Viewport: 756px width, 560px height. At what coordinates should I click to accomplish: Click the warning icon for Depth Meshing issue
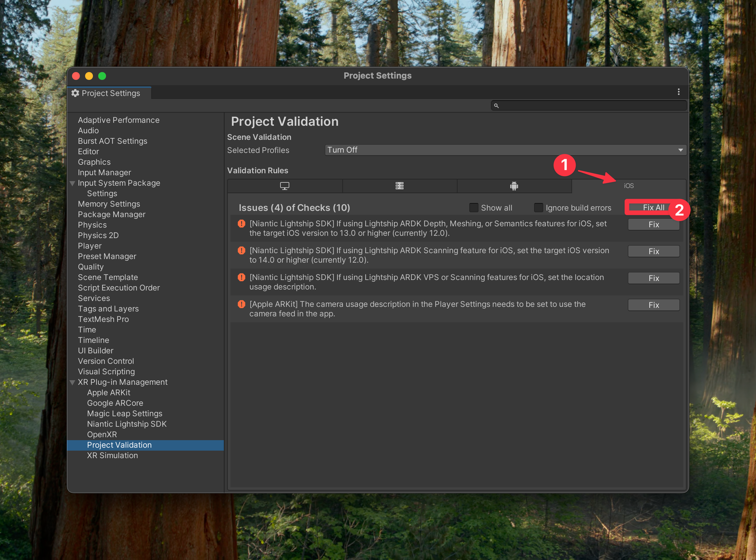pos(242,224)
